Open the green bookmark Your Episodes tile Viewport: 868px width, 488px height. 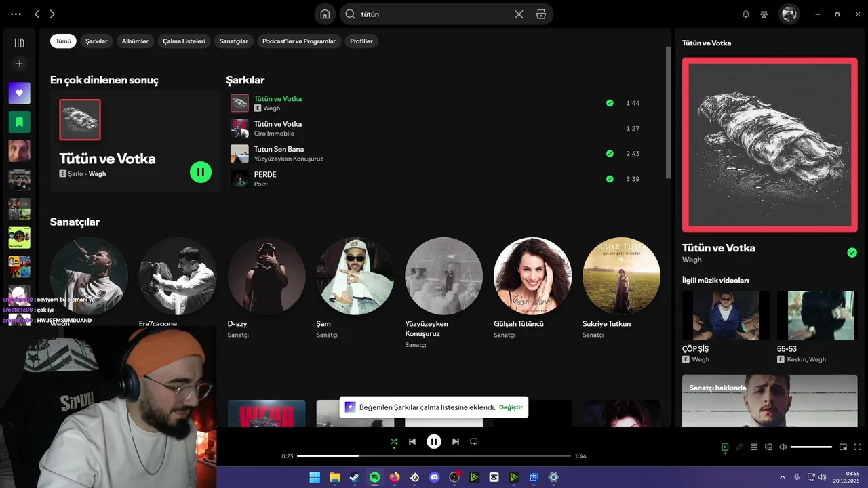coord(19,122)
